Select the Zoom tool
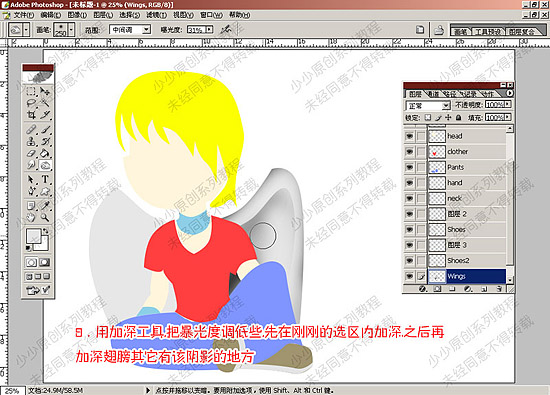The image size is (550, 395). 45,217
